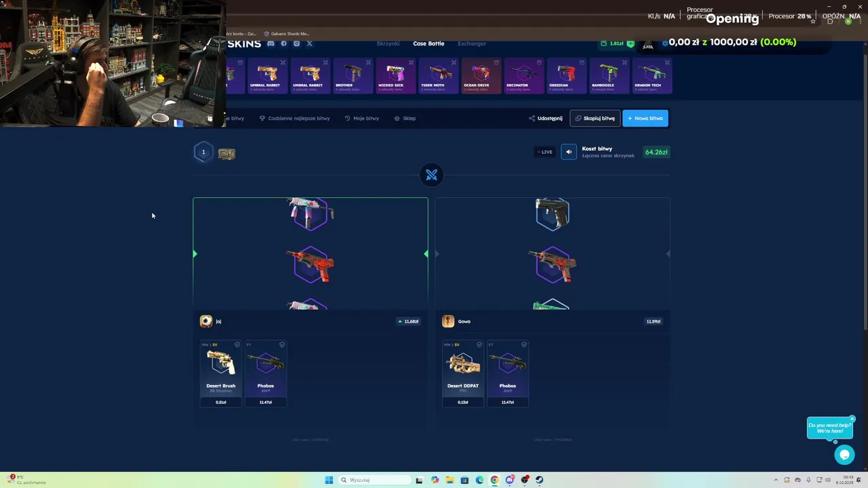Click the crossed-swords battle icon
The width and height of the screenshot is (868, 488).
(431, 176)
